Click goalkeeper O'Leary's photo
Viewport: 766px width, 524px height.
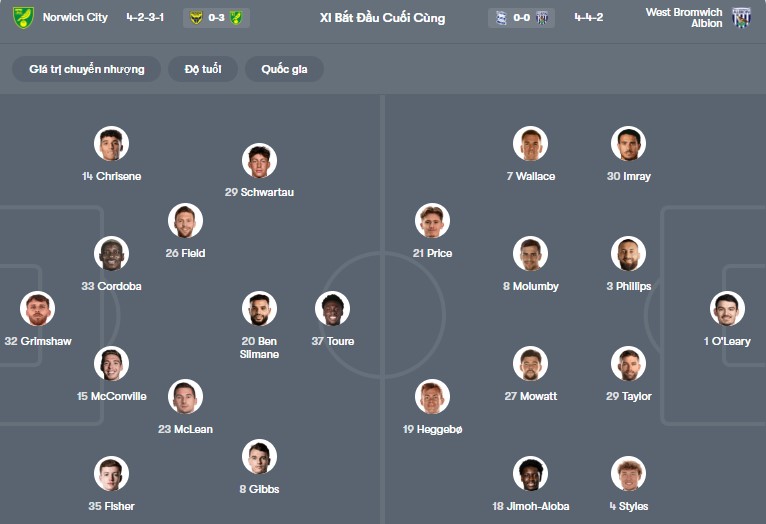727,309
